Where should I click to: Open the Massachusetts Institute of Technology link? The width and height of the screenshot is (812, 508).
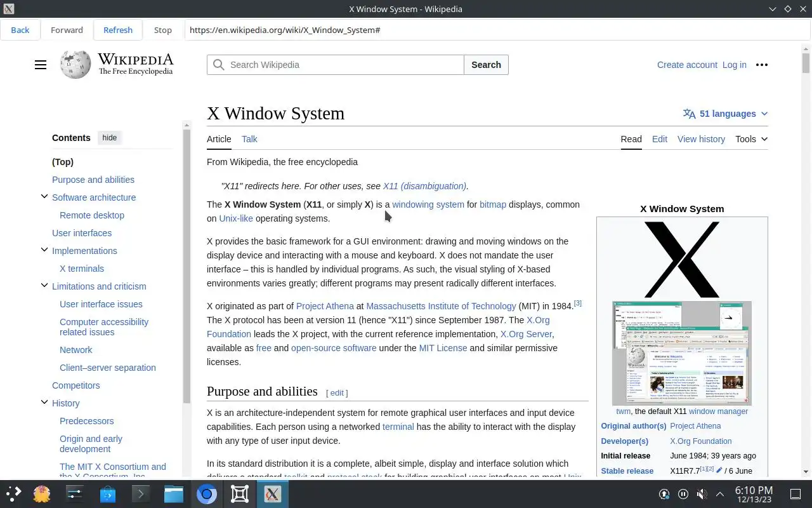[441, 306]
